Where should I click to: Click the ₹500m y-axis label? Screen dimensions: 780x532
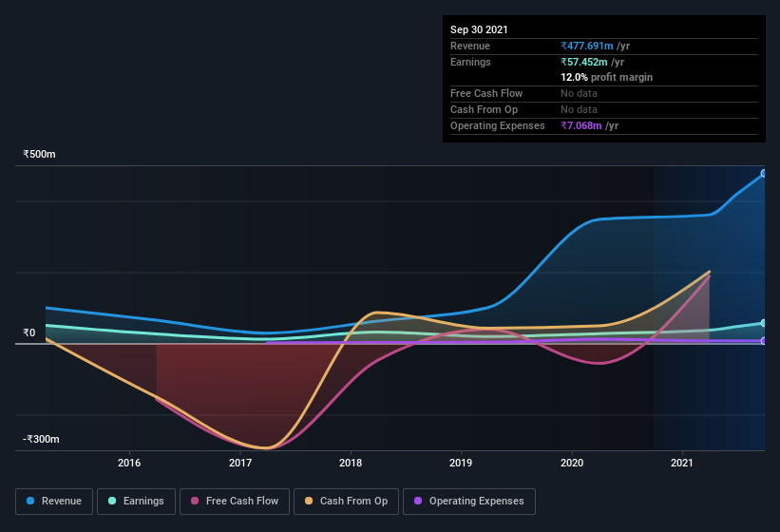tap(39, 154)
